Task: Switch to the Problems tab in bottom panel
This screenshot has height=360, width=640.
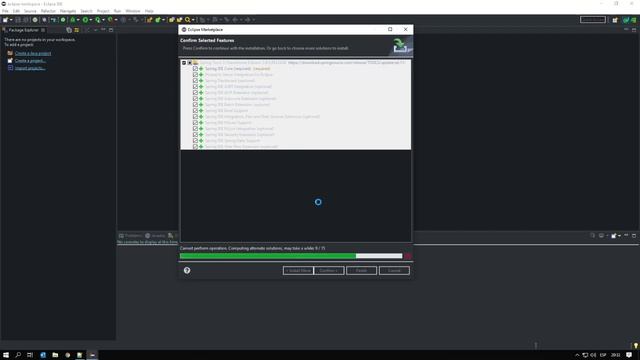Action: [x=130, y=236]
